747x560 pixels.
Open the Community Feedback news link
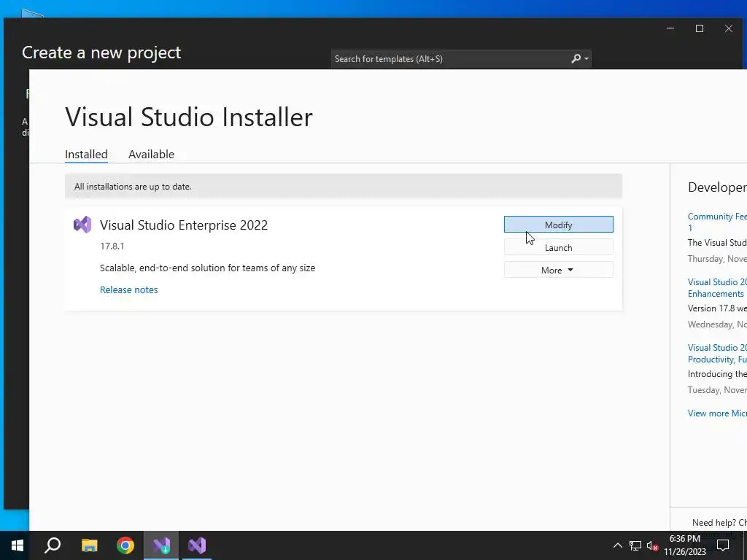click(717, 222)
